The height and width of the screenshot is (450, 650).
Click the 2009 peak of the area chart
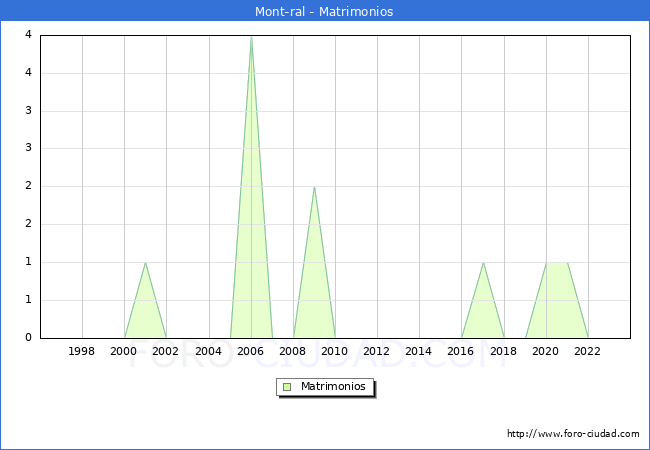315,187
